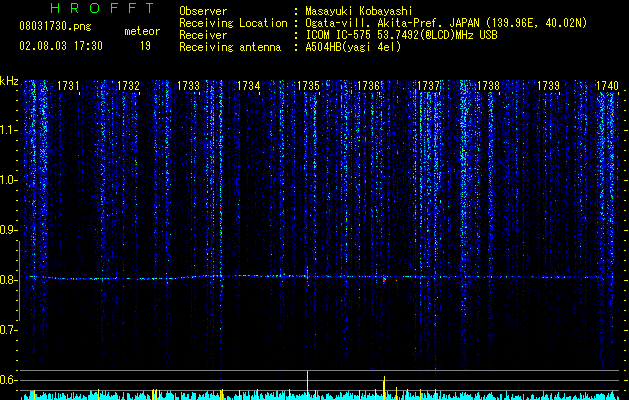Select the filename 08031730.png

point(55,27)
